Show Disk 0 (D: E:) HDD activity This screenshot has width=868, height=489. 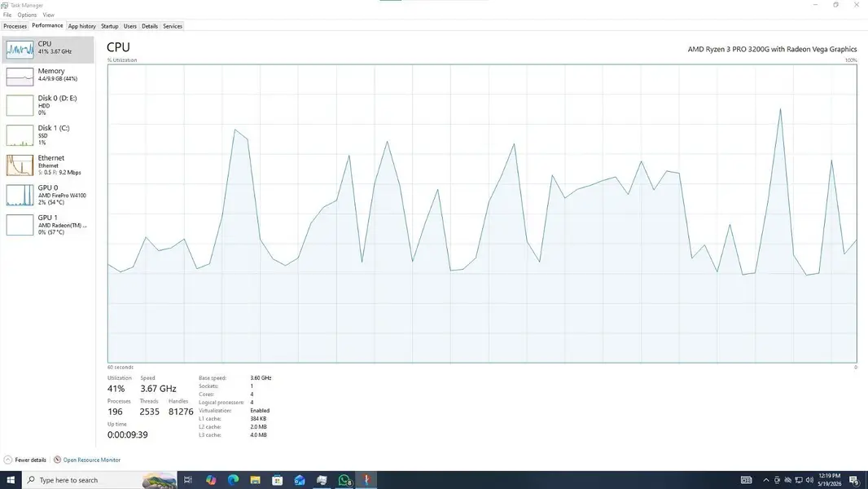[x=48, y=105]
